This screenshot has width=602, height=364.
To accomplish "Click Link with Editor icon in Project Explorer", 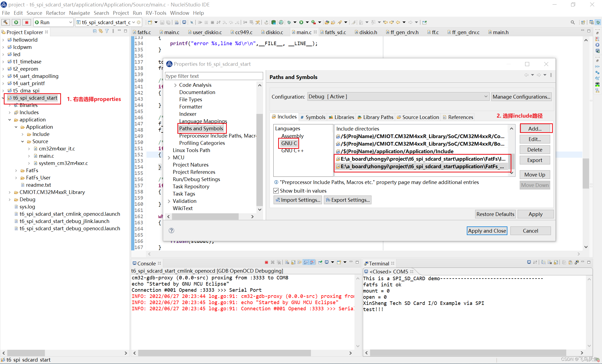I will coord(101,31).
